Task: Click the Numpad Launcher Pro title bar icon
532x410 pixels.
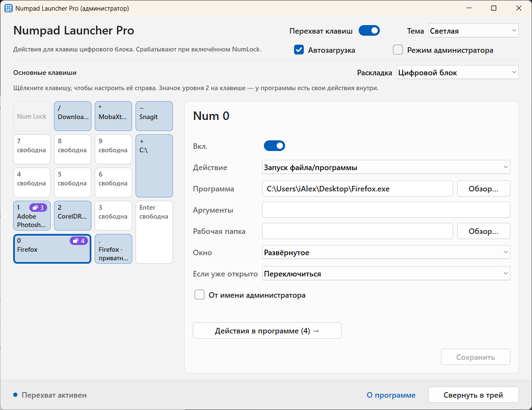Action: tap(8, 8)
